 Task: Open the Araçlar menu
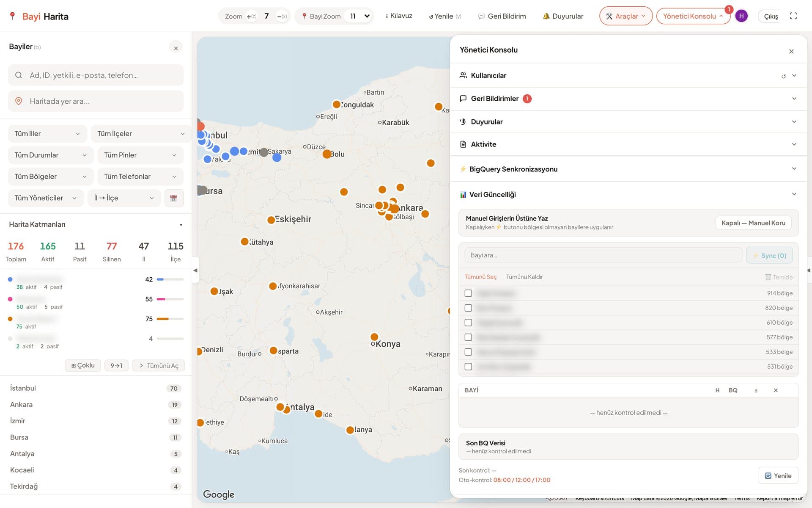pyautogui.click(x=626, y=16)
